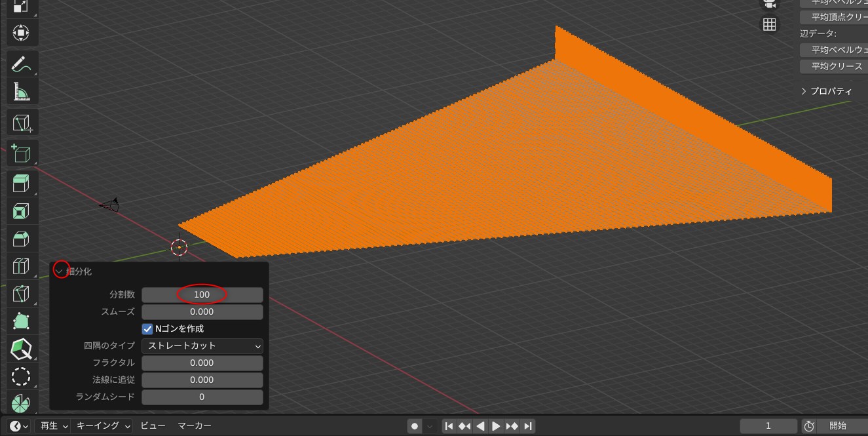Image resolution: width=868 pixels, height=436 pixels.
Task: Select the Measure tool
Action: (x=22, y=90)
